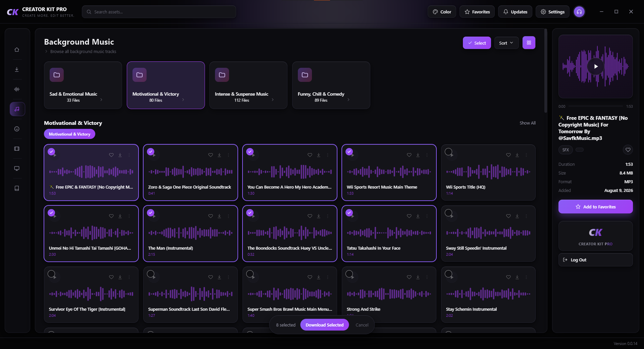The width and height of the screenshot is (644, 349).
Task: Open the Sad & Emotional Music folder card
Action: [x=83, y=85]
